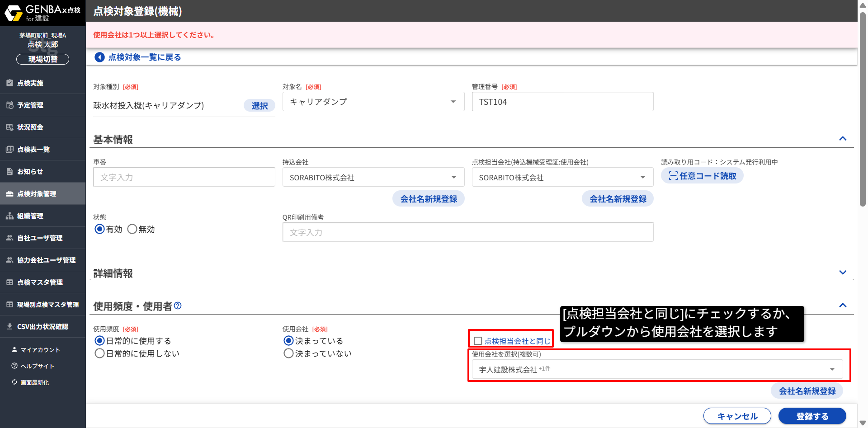Viewport: 868px width, 428px height.
Task: Click the 組織管理 hierarchy icon in sidebar
Action: point(9,216)
